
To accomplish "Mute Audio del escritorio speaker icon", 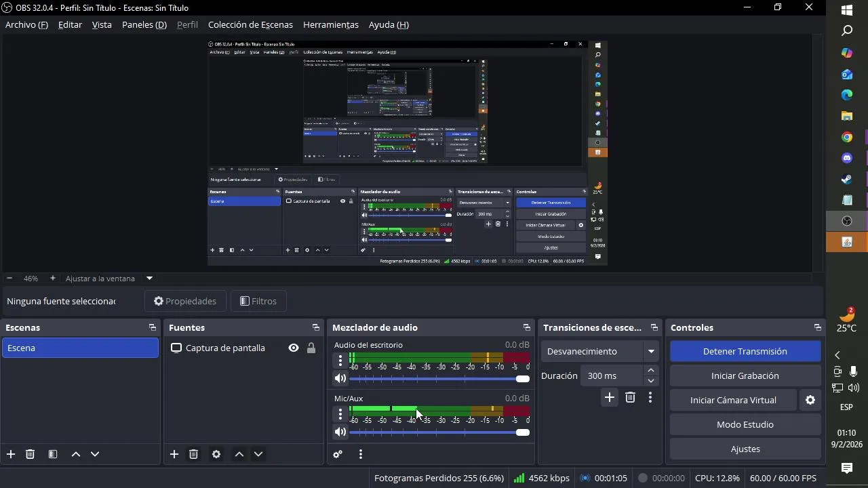I will coord(340,378).
